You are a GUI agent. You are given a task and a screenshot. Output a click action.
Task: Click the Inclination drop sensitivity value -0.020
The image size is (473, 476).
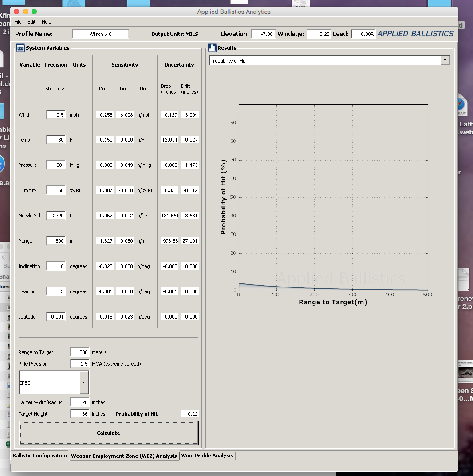tap(105, 266)
